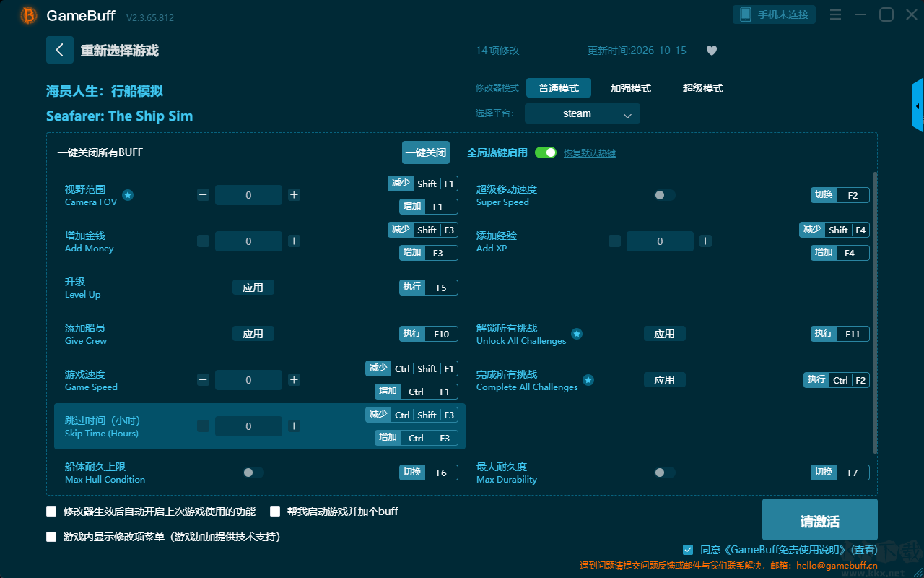Screen dimensions: 924x578
Task: Click the phone not connected icon button
Action: (x=775, y=14)
